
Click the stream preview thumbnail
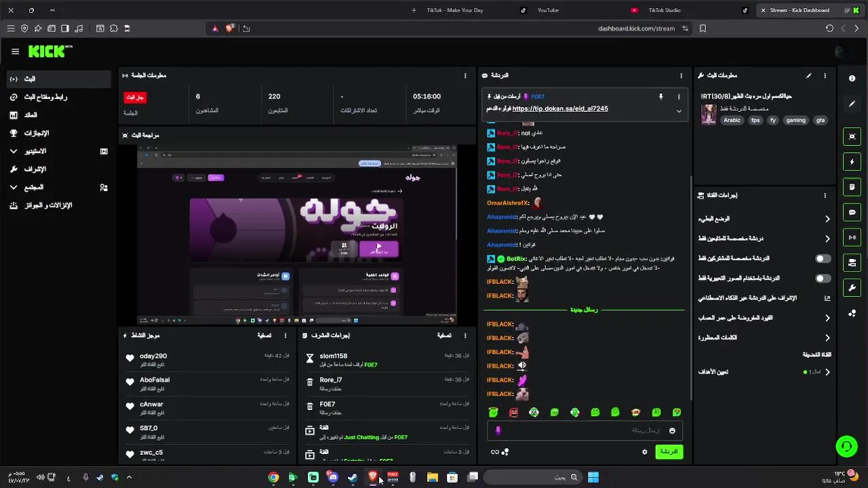point(297,235)
